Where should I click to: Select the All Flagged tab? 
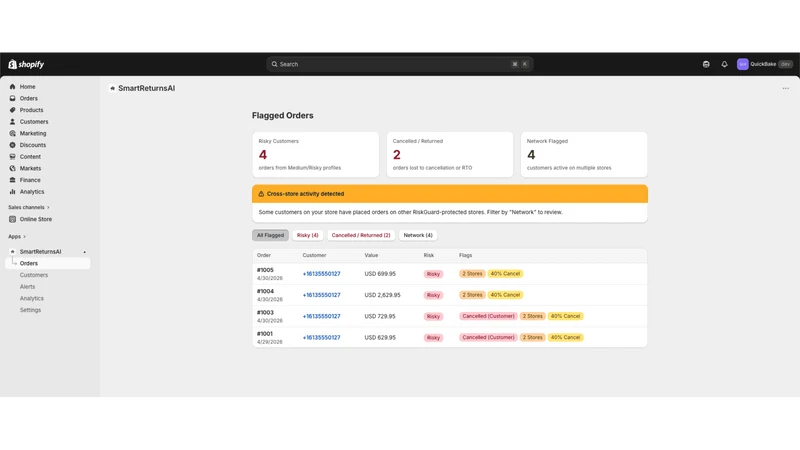pyautogui.click(x=270, y=235)
